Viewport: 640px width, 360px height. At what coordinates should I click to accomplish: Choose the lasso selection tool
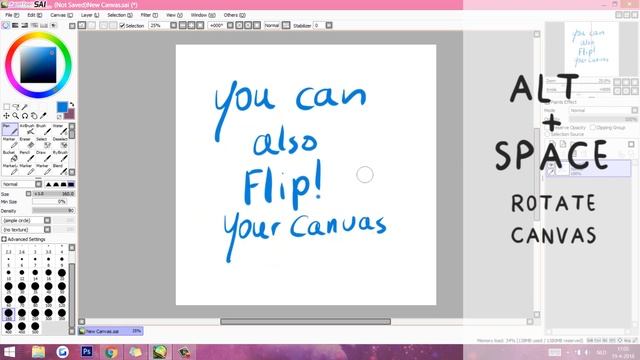[16, 107]
